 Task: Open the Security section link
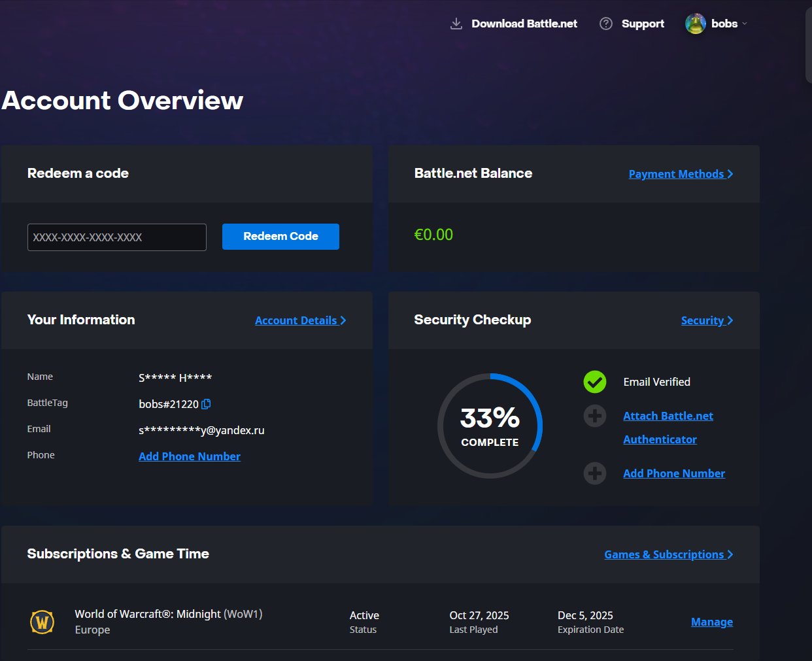pos(706,320)
